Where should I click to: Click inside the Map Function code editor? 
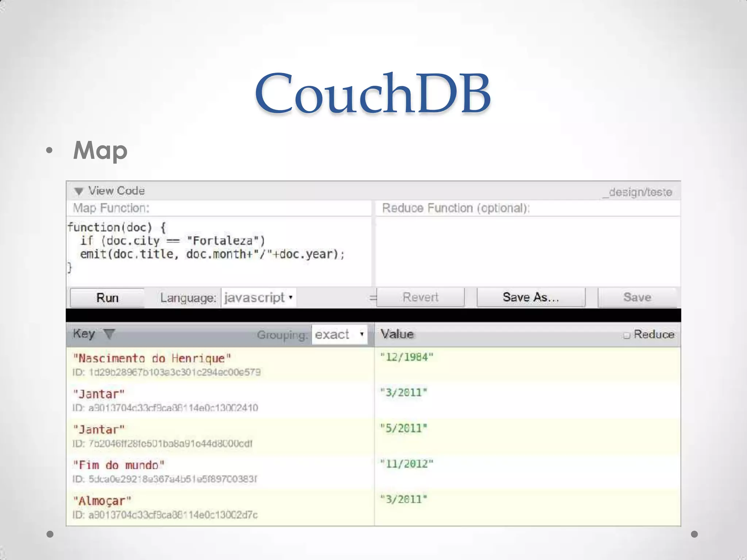click(x=219, y=251)
